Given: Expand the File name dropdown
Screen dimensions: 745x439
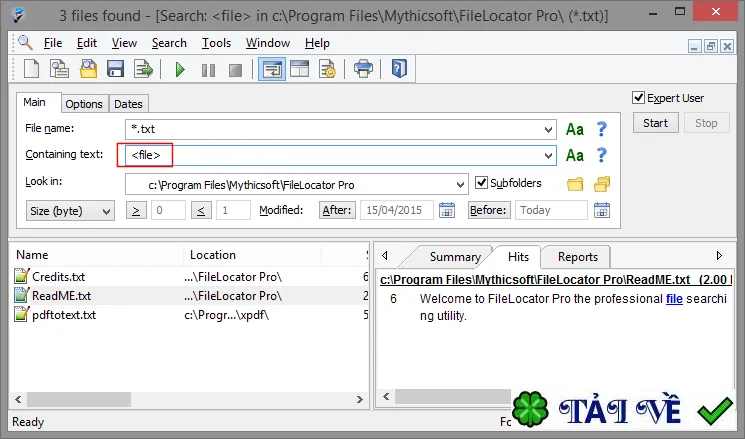Looking at the screenshot, I should [x=548, y=129].
